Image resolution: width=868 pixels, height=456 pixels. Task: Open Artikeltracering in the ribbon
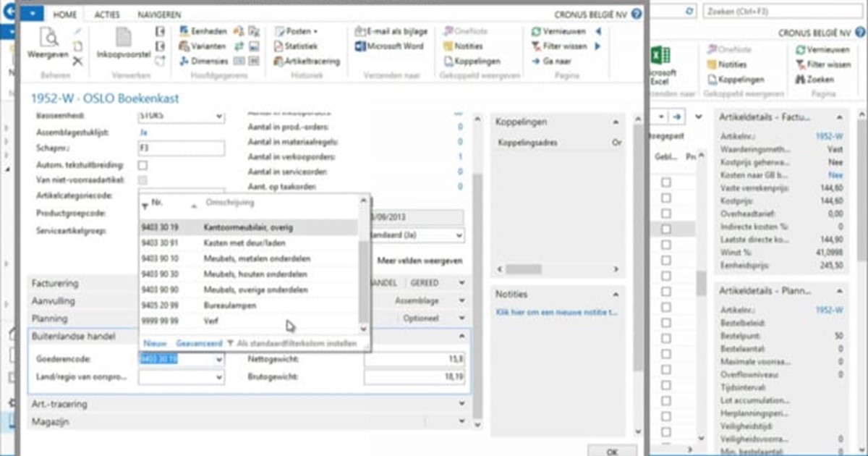point(307,62)
